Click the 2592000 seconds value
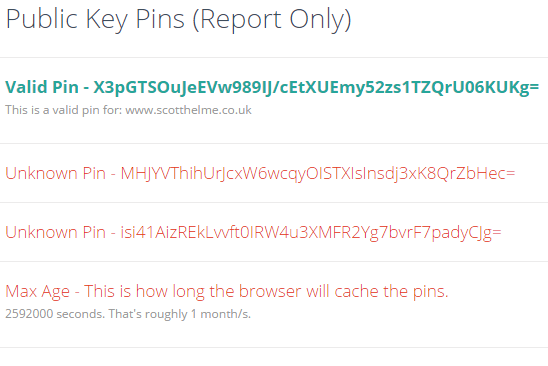Viewport: 548px width, 366px height. pos(55,314)
